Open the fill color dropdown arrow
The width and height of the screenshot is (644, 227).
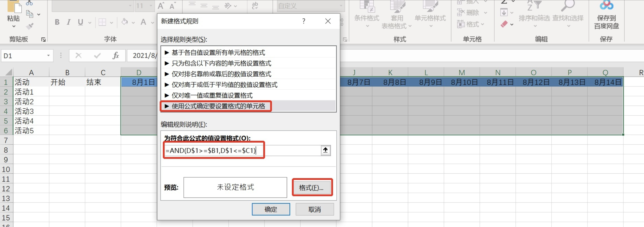tap(133, 23)
